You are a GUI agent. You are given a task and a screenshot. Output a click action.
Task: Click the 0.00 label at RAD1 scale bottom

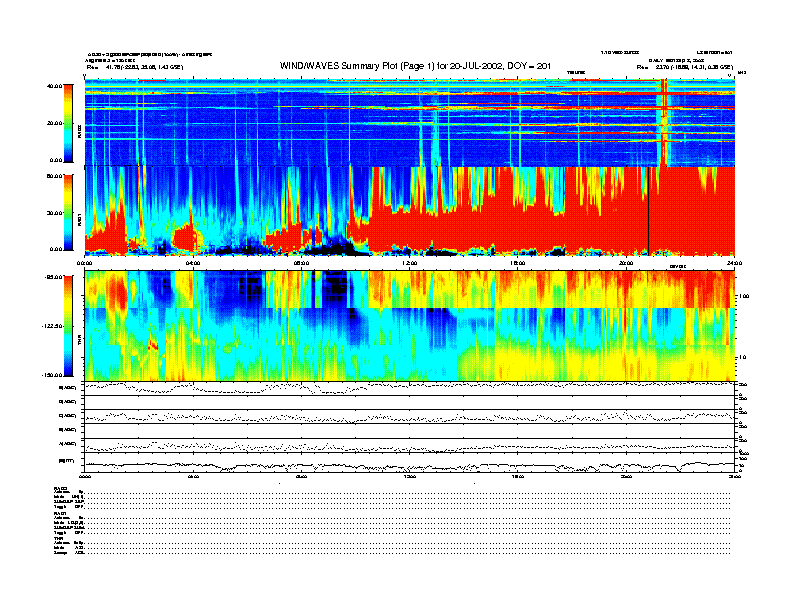pyautogui.click(x=56, y=249)
